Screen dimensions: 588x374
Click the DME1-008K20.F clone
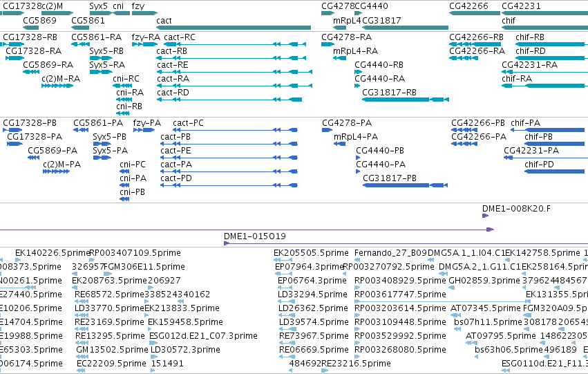(485, 216)
